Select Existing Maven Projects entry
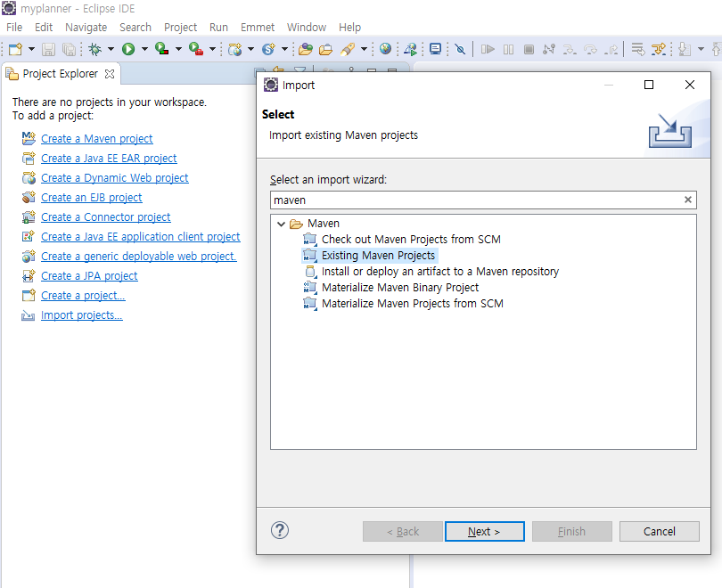The image size is (722, 588). click(378, 256)
